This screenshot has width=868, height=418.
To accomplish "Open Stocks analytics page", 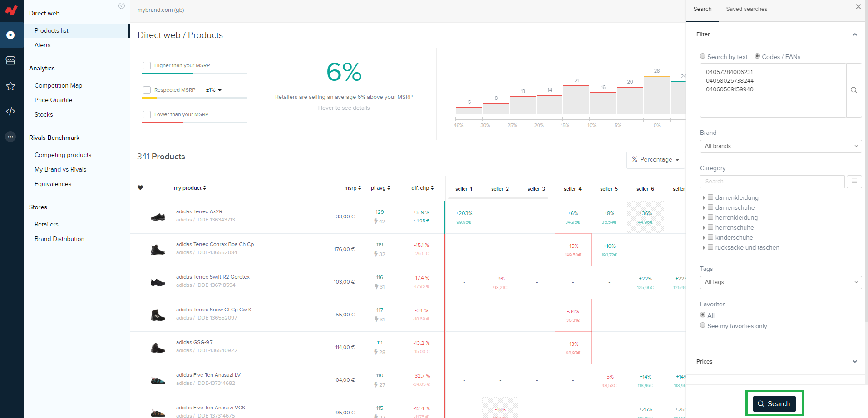I will point(44,114).
